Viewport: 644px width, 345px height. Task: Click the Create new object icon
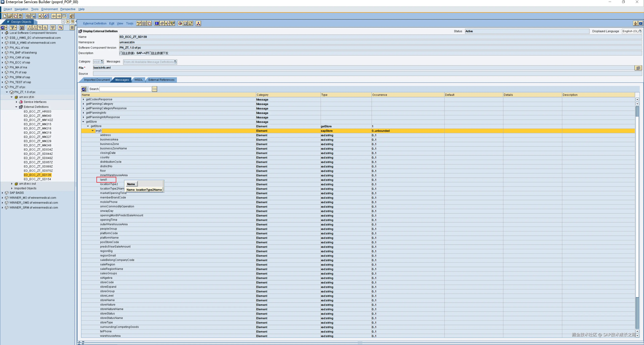(5, 16)
